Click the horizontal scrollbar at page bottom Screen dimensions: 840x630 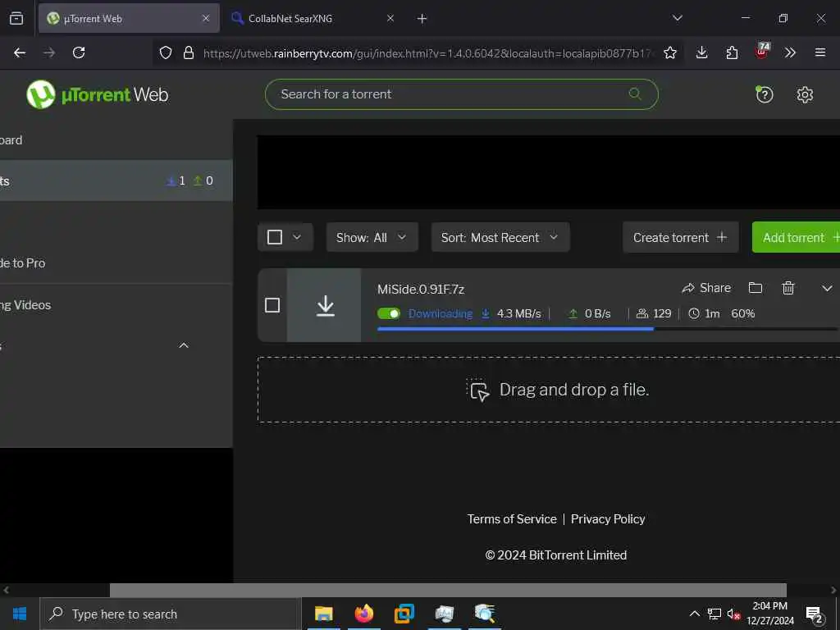[448, 590]
